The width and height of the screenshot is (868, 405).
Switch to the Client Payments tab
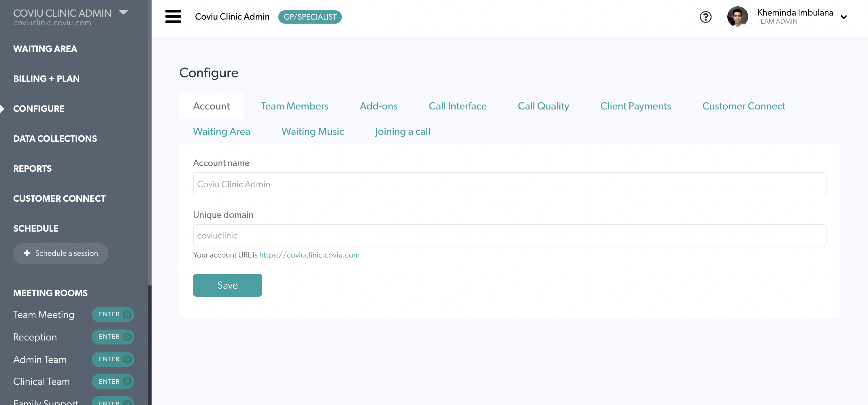click(635, 106)
